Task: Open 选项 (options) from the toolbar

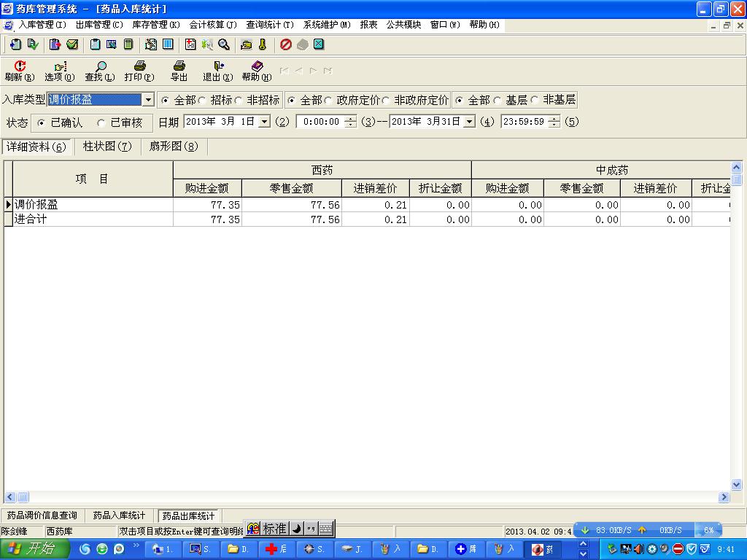Action: (x=60, y=67)
